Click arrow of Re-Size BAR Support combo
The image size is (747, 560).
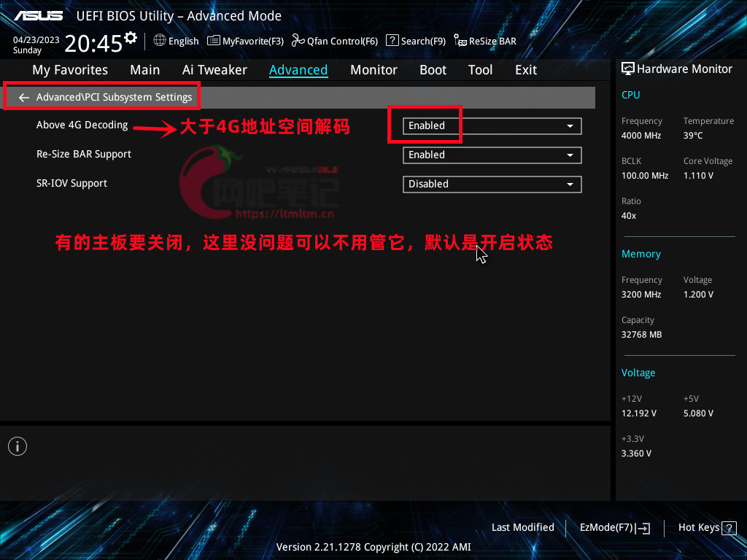(570, 155)
